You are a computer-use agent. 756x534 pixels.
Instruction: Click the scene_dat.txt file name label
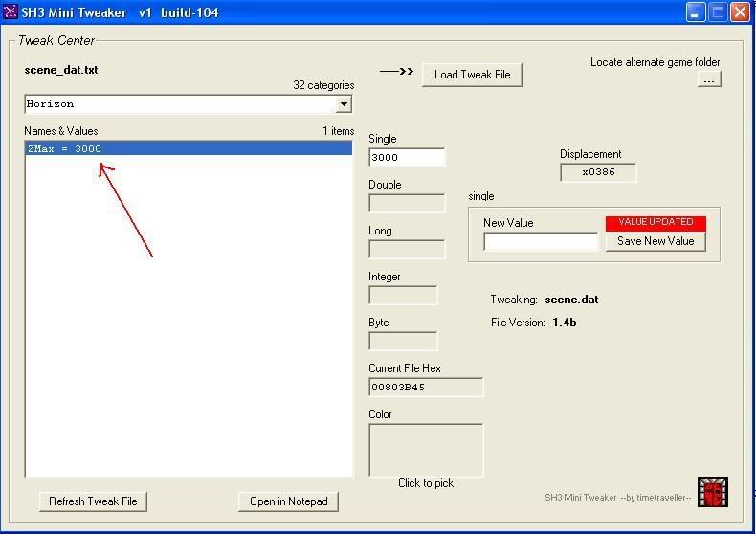click(x=61, y=70)
